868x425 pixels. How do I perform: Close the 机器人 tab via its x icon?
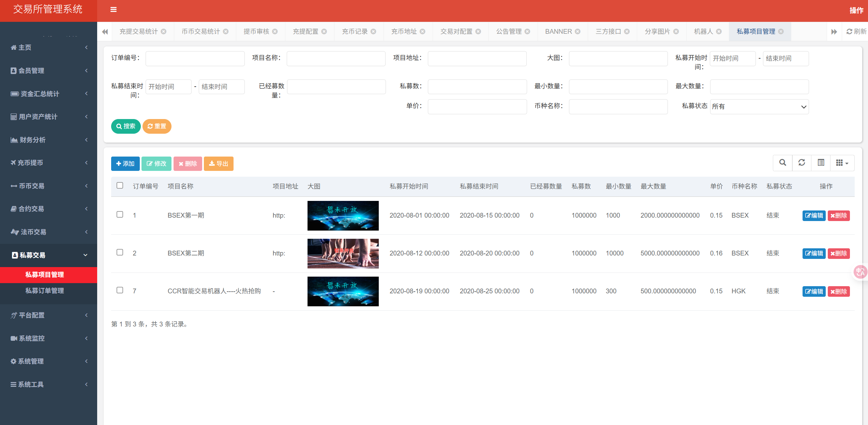coord(719,31)
